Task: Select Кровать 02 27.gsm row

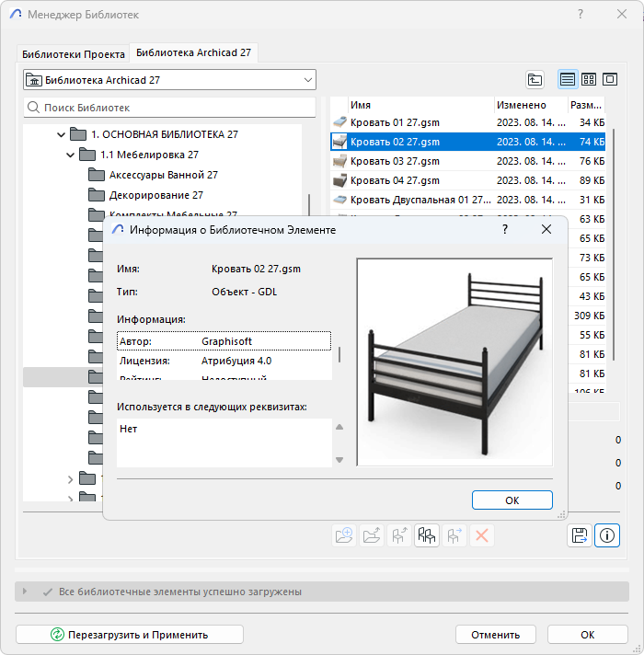Action: (x=467, y=142)
